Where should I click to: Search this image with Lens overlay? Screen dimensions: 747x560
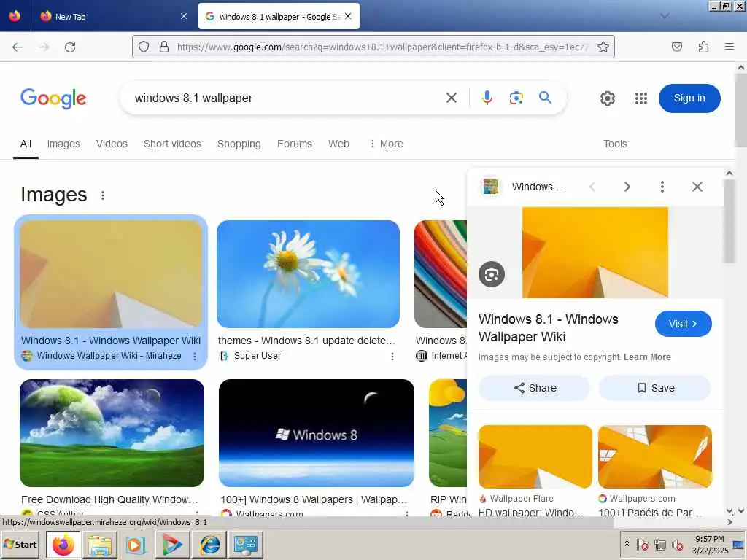point(492,274)
